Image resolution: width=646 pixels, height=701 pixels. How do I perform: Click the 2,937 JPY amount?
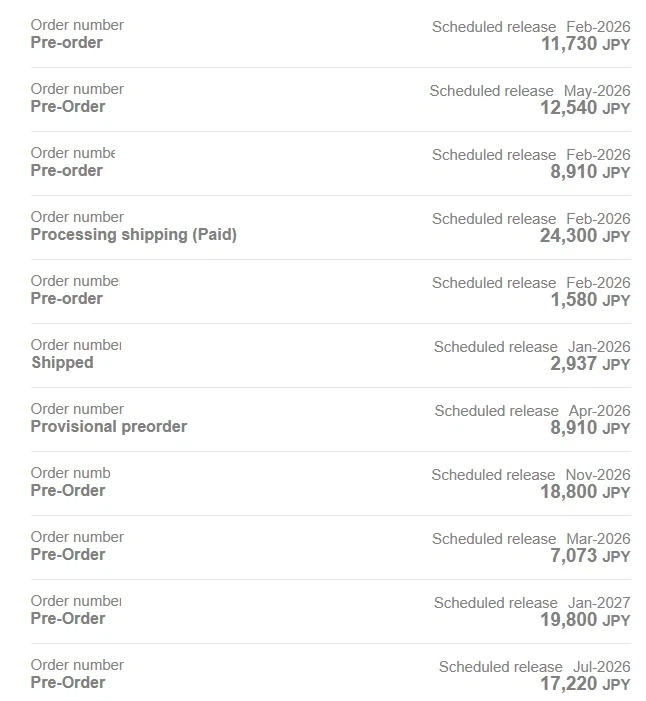click(x=590, y=364)
